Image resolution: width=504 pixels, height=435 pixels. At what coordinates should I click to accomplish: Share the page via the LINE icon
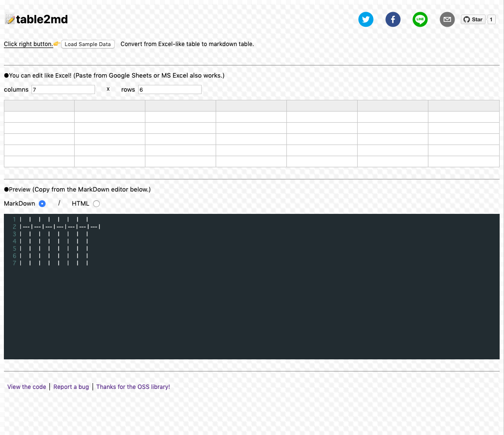point(420,19)
